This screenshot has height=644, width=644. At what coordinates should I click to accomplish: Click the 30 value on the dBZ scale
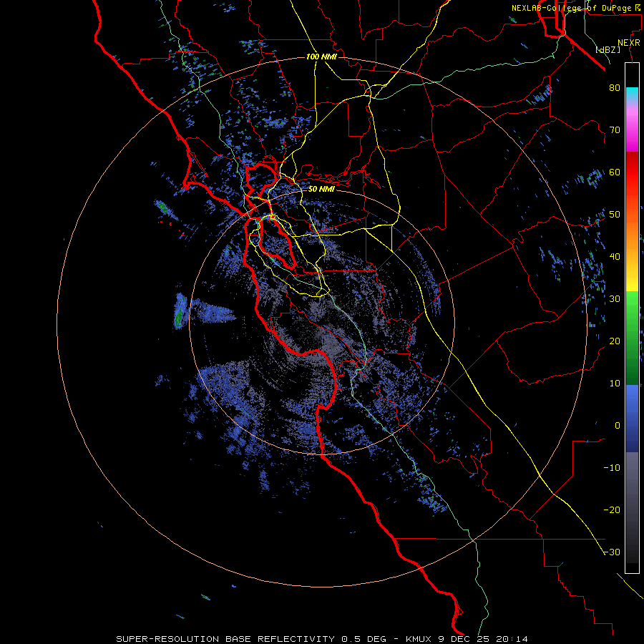click(615, 298)
